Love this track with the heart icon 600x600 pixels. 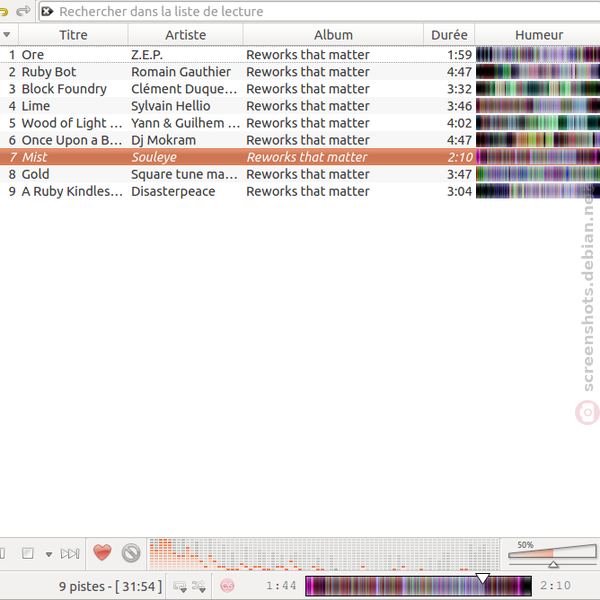coord(102,553)
